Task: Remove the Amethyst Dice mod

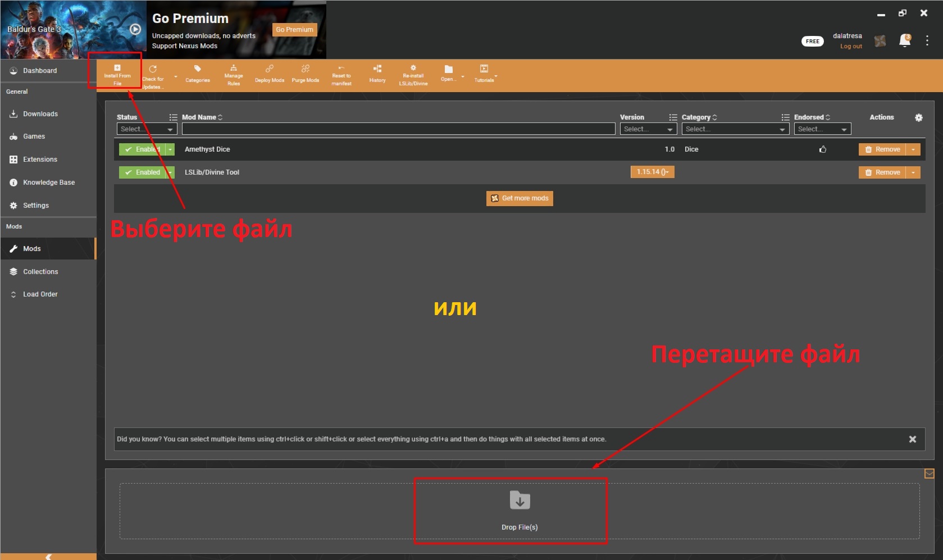Action: [x=882, y=149]
